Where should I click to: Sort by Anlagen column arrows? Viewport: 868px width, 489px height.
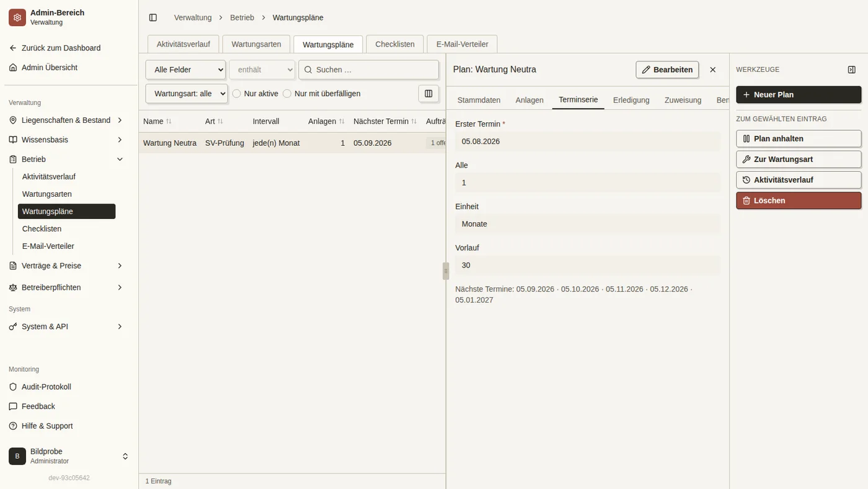(x=342, y=122)
